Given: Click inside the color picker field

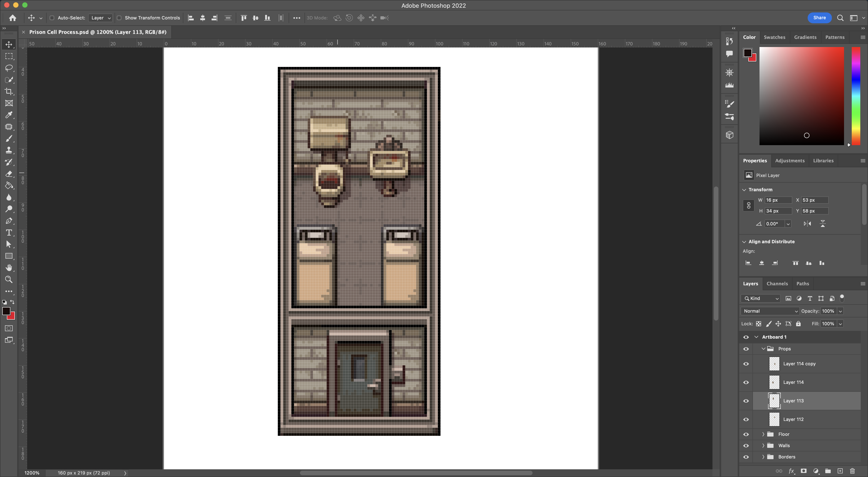Looking at the screenshot, I should (801, 96).
